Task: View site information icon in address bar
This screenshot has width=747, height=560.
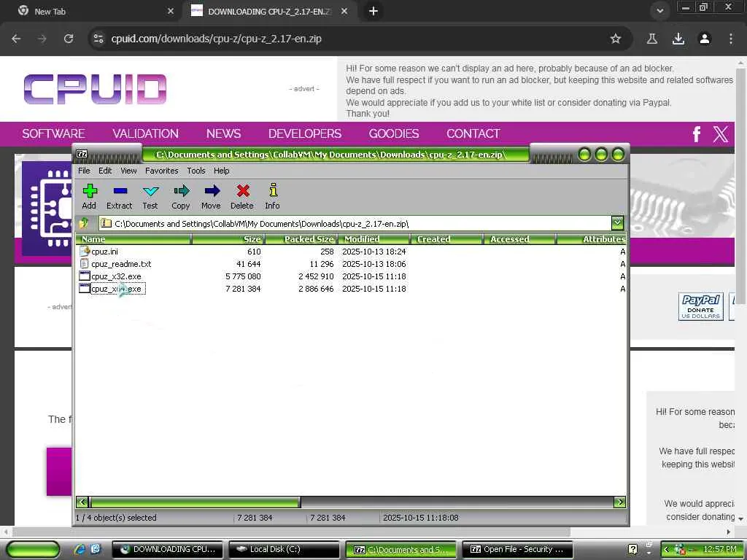Action: tap(98, 39)
